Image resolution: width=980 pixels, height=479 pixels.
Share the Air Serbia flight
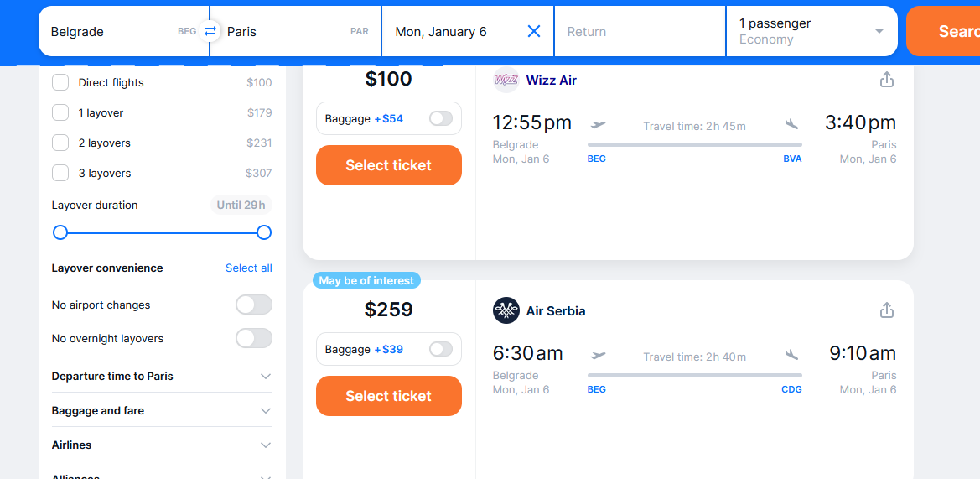(x=886, y=310)
